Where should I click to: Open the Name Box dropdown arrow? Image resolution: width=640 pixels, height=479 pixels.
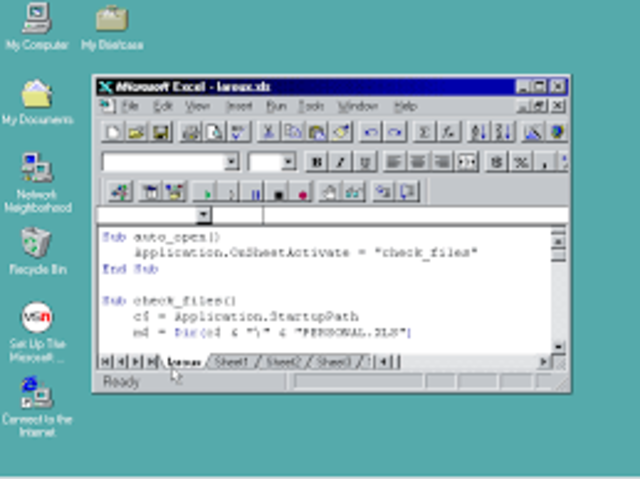pyautogui.click(x=204, y=215)
